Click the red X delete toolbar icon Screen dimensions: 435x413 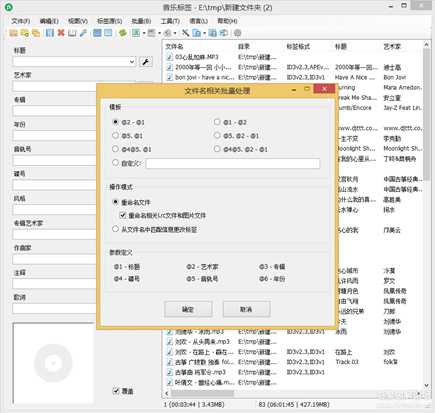(61, 33)
